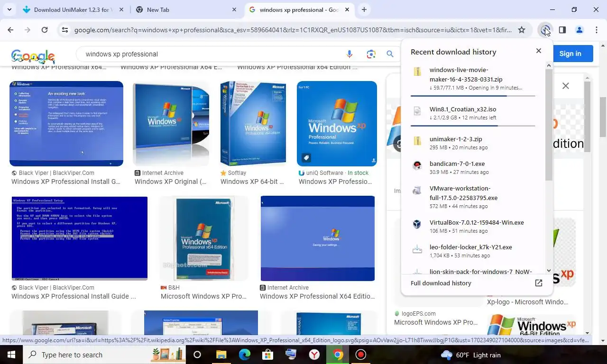Close the Recent download history popup
607x364 pixels.
[539, 51]
